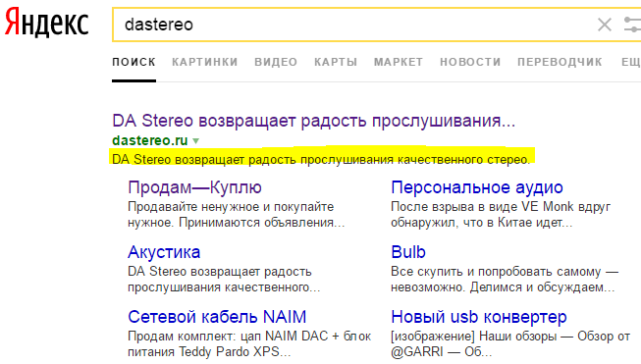Open the Продам—Куплю sitelink
The image size is (641, 364).
194,187
